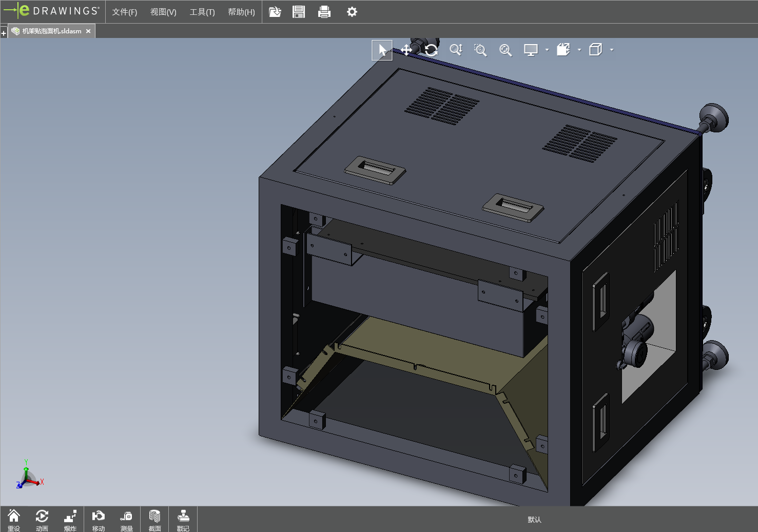
Task: Select the Move (移动) component tool
Action: [99, 519]
